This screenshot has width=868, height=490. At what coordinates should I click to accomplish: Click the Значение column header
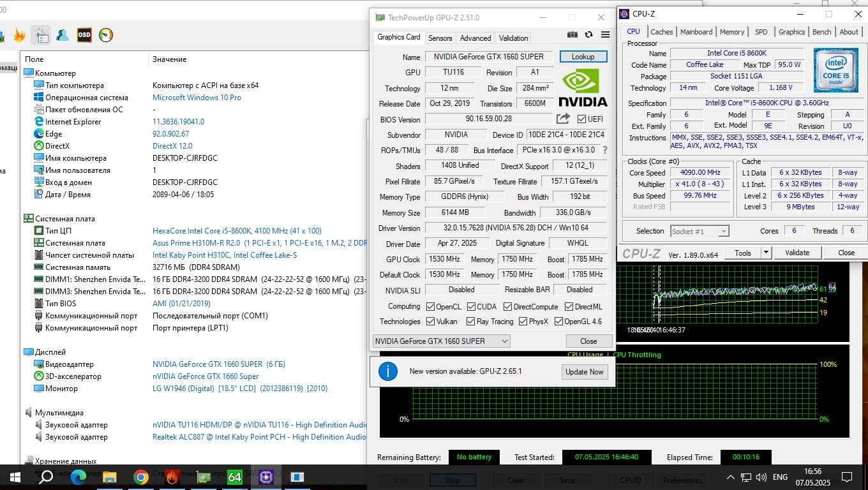pyautogui.click(x=169, y=59)
